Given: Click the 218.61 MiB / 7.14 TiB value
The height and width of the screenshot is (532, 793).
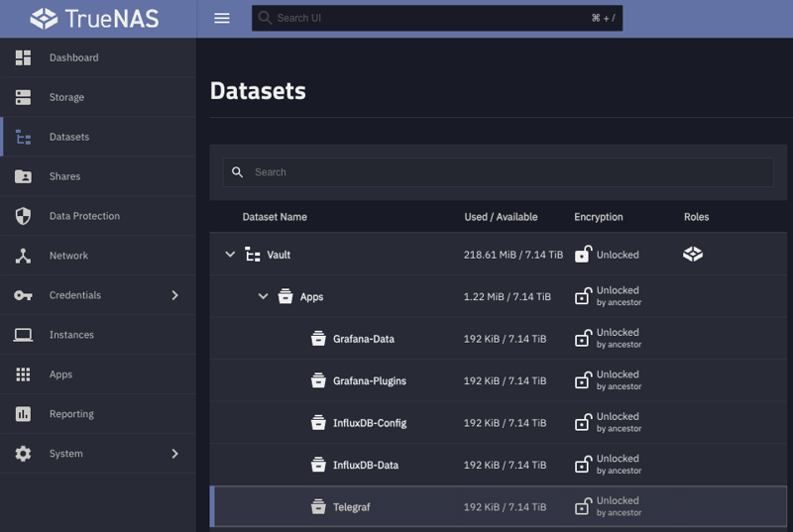Looking at the screenshot, I should tap(513, 255).
